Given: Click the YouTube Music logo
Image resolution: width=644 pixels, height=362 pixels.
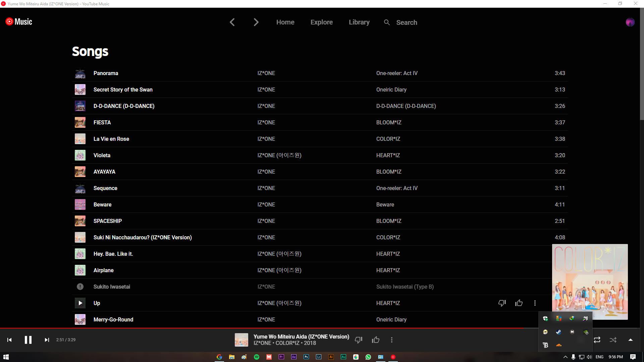Looking at the screenshot, I should tap(18, 21).
